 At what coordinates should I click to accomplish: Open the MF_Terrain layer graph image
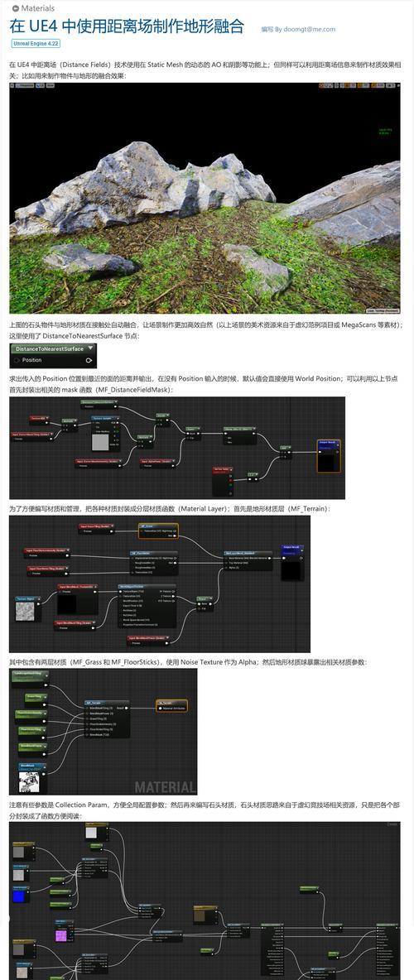[x=160, y=584]
